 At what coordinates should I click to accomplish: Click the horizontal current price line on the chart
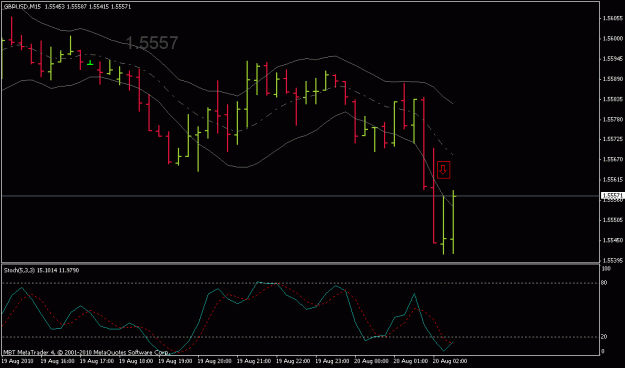[301, 196]
